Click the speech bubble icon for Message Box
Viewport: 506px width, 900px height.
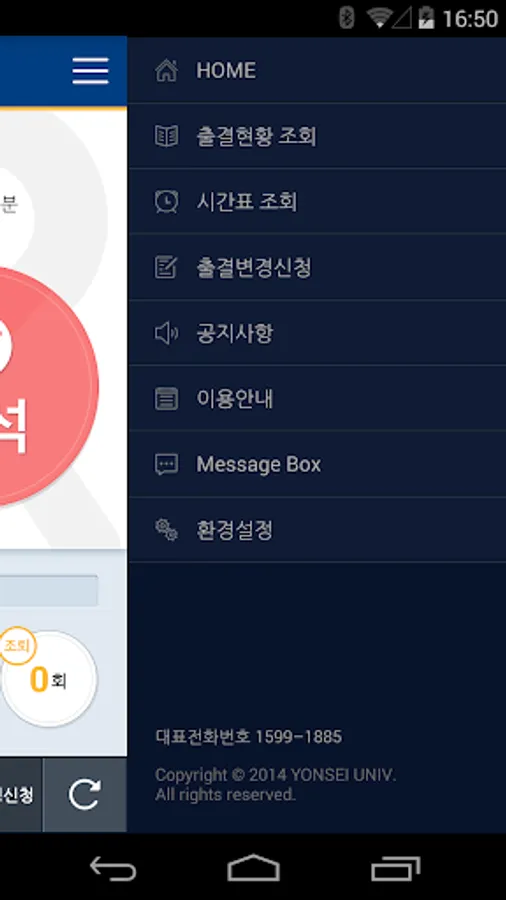166,464
